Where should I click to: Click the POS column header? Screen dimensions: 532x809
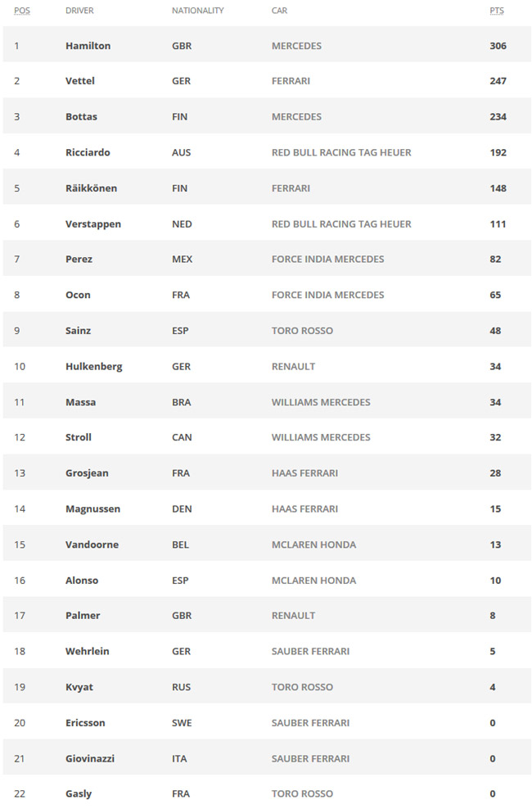pos(21,11)
